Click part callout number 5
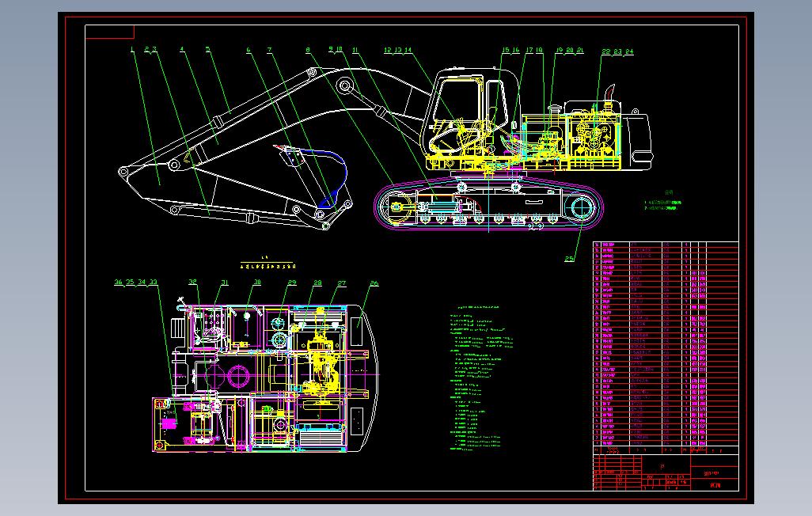812x516 pixels. click(207, 49)
